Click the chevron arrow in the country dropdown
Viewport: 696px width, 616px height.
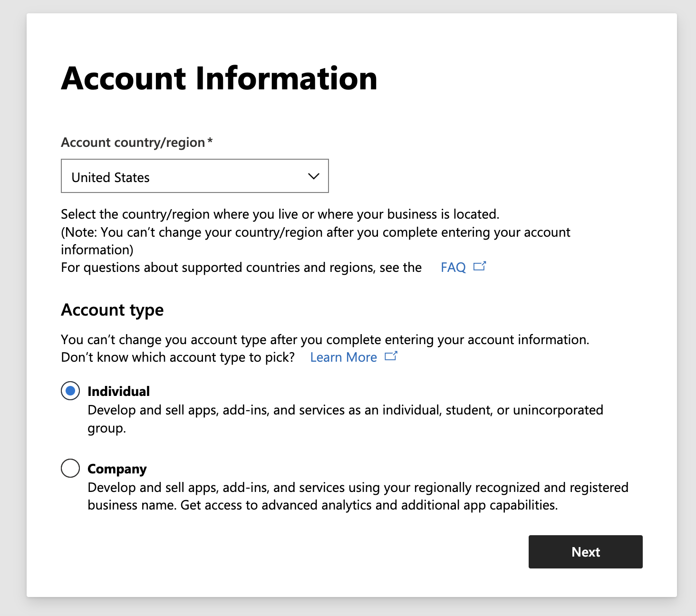coord(313,176)
